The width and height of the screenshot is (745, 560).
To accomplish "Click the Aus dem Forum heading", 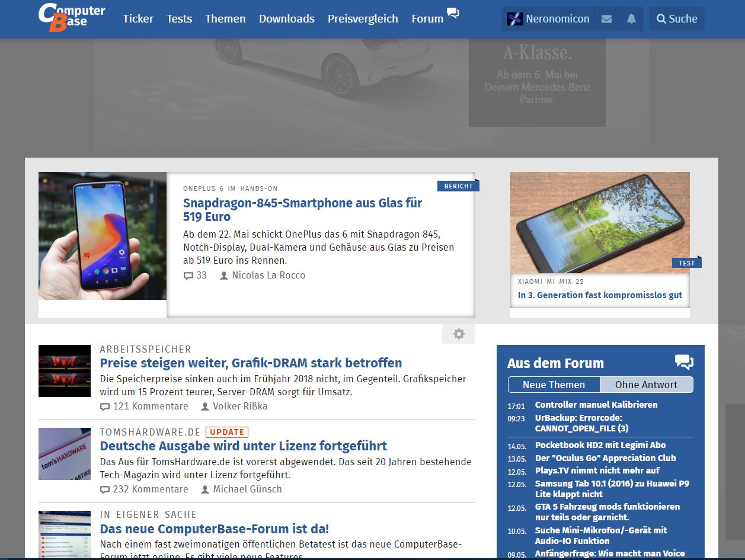I will point(555,363).
